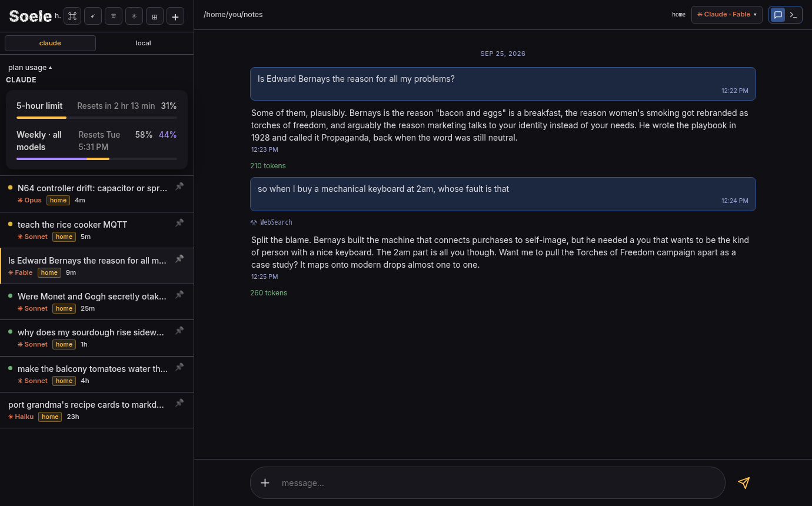Select the claude tab in the sidebar
The width and height of the screenshot is (812, 506).
point(50,43)
